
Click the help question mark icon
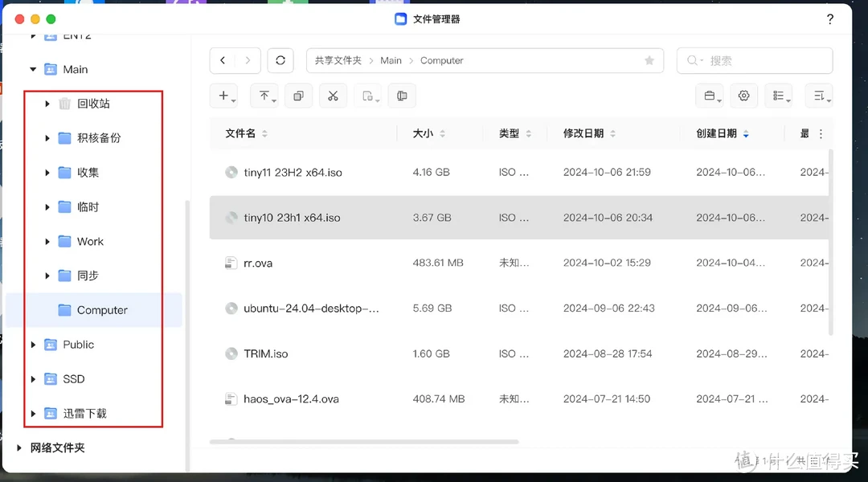coord(829,18)
